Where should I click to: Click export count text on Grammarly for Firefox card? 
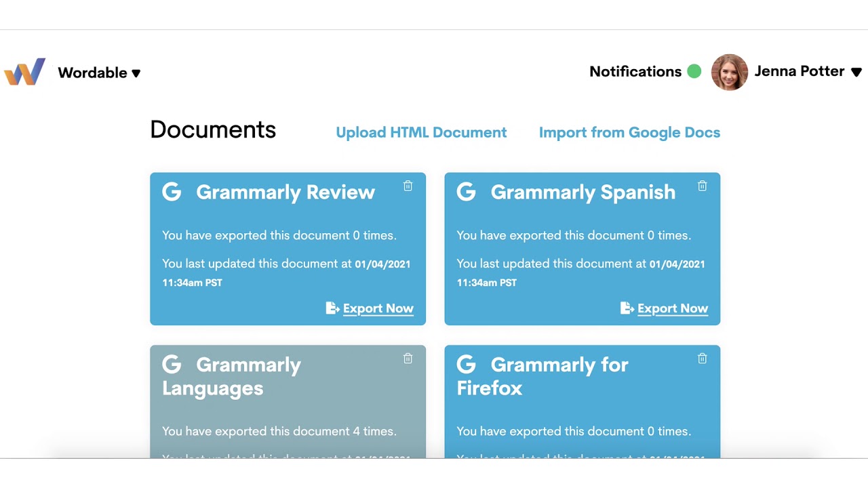coord(574,431)
